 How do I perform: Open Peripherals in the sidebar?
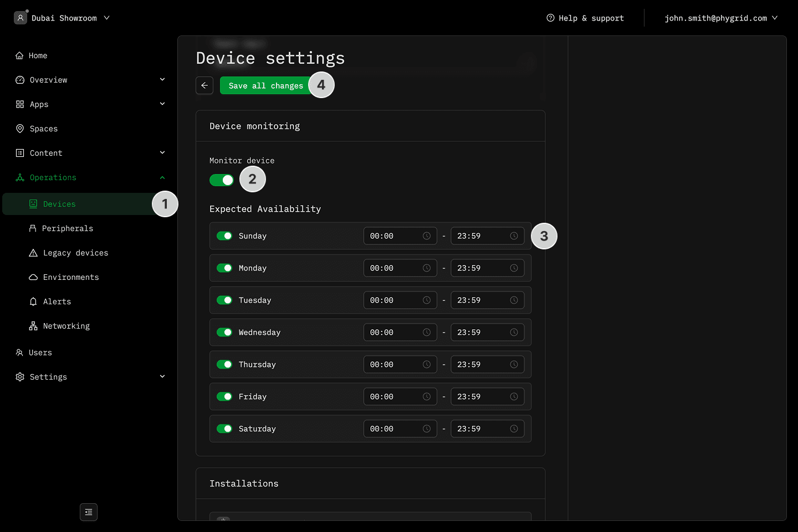(68, 228)
